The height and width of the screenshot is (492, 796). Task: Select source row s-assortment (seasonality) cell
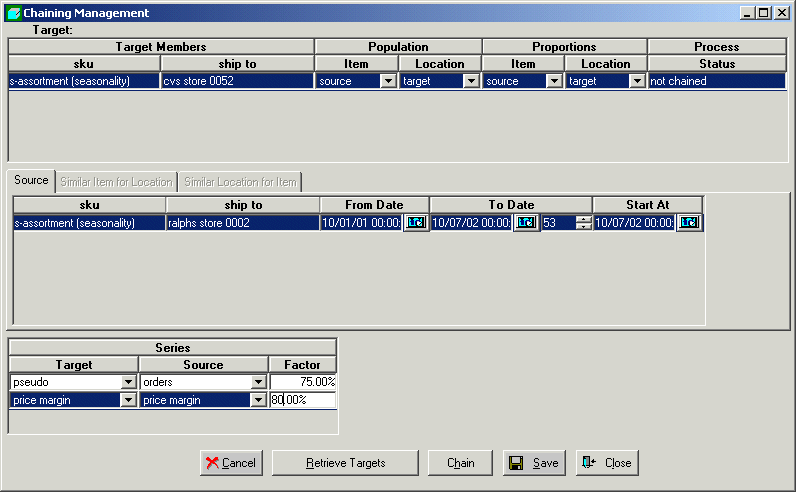pos(89,222)
